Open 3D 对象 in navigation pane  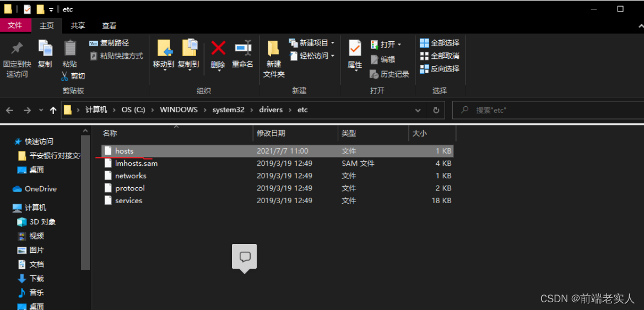[x=36, y=222]
